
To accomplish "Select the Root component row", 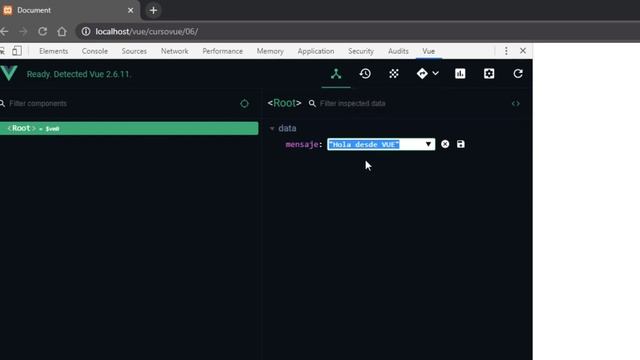I will 129,129.
